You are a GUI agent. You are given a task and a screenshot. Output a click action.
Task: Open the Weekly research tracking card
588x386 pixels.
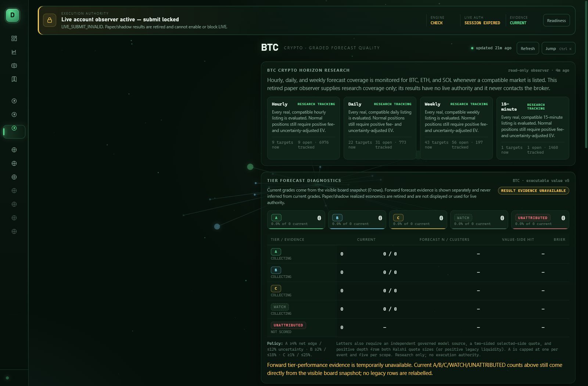pos(456,128)
